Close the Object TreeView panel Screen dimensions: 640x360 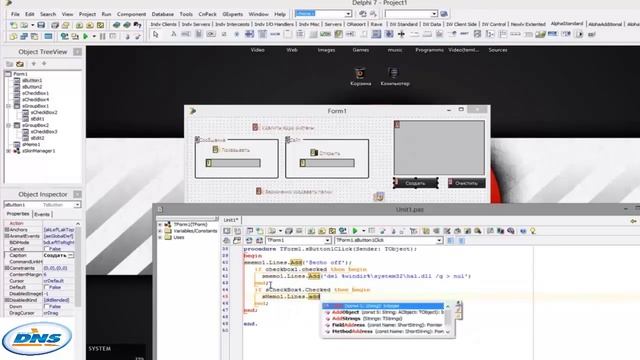(77, 52)
